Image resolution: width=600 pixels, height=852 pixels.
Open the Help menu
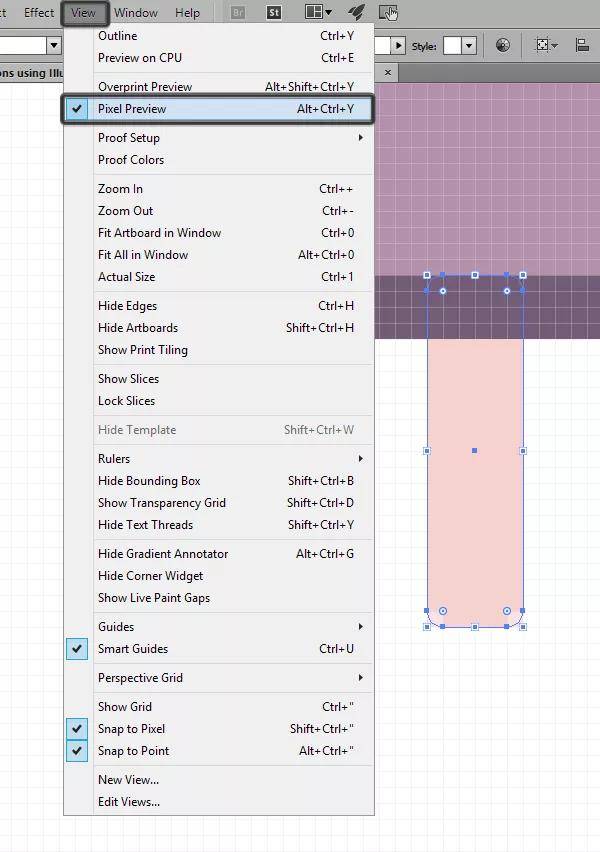click(188, 12)
